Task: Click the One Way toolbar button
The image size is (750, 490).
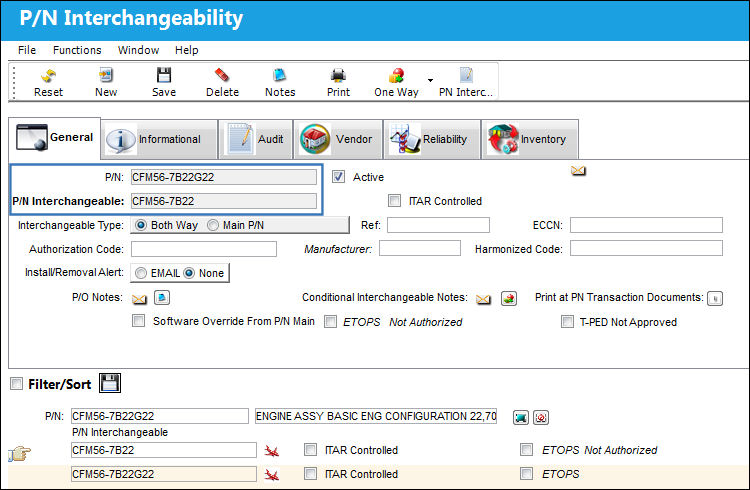Action: 396,82
